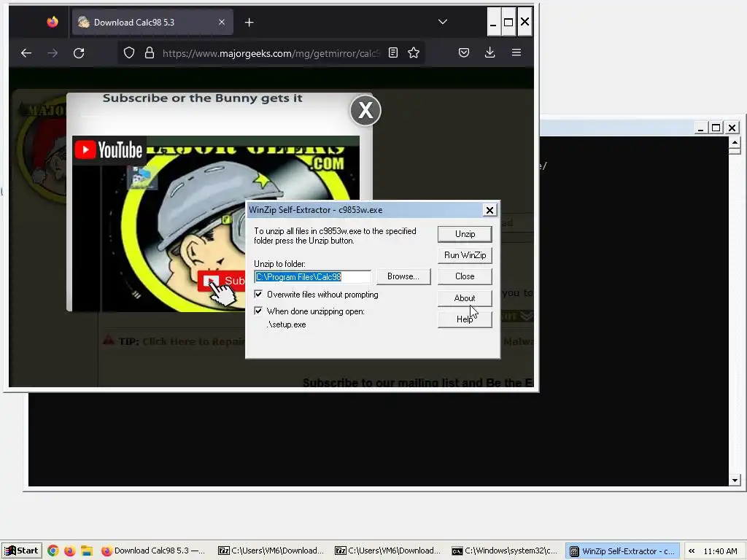
Task: Open the About dialog
Action: pyautogui.click(x=465, y=298)
